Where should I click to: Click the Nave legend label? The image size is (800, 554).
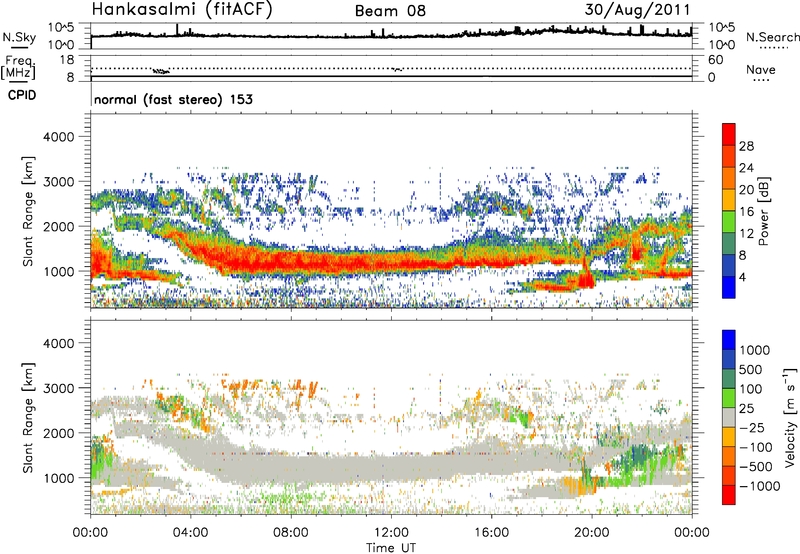760,70
